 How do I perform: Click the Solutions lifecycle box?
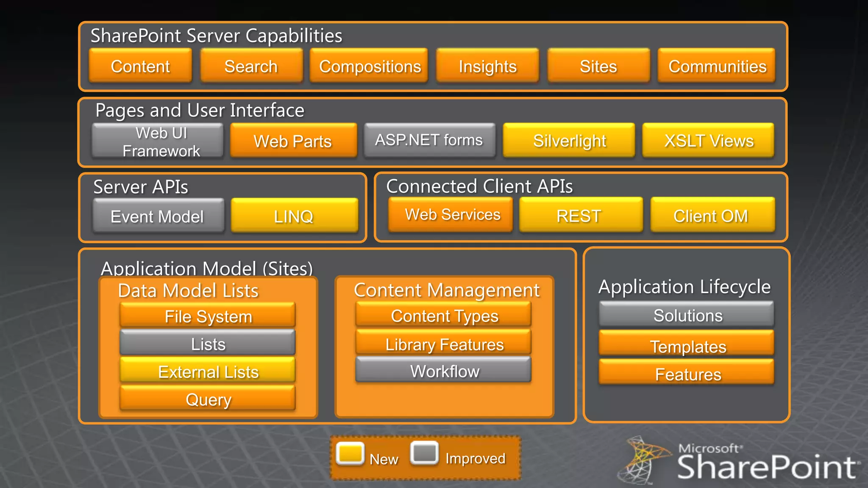coord(686,315)
